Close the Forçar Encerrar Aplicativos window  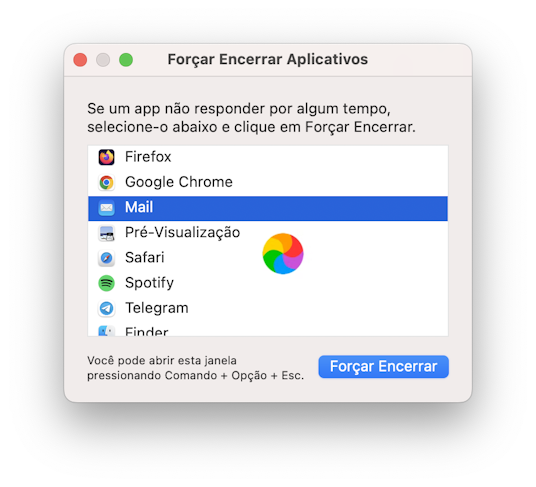coord(80,60)
